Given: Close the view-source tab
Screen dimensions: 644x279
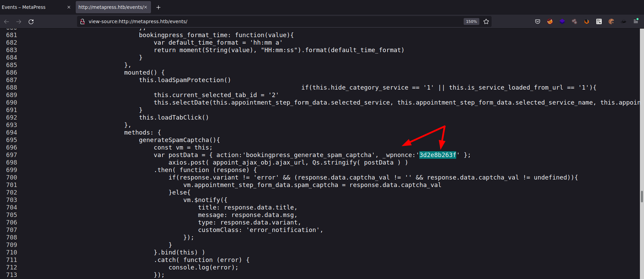Looking at the screenshot, I should point(146,7).
